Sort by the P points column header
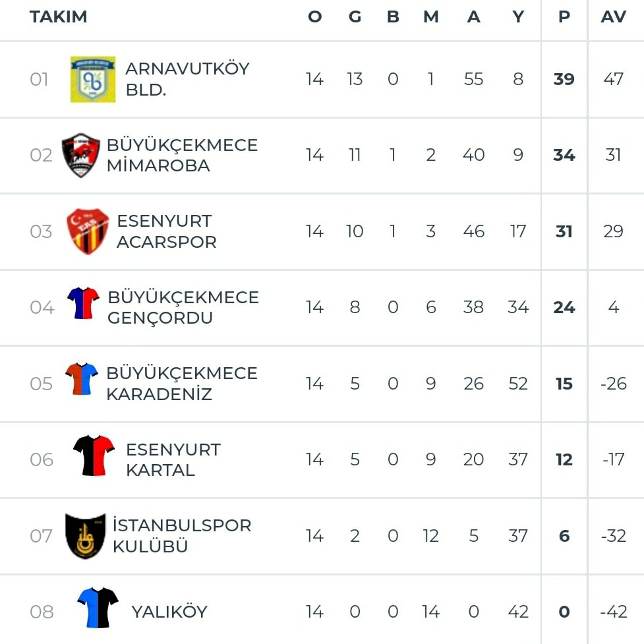 click(564, 17)
